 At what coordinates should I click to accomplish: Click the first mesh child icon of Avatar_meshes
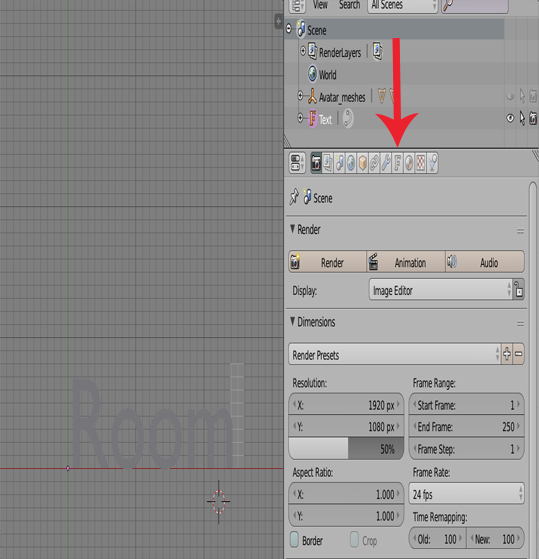click(381, 96)
